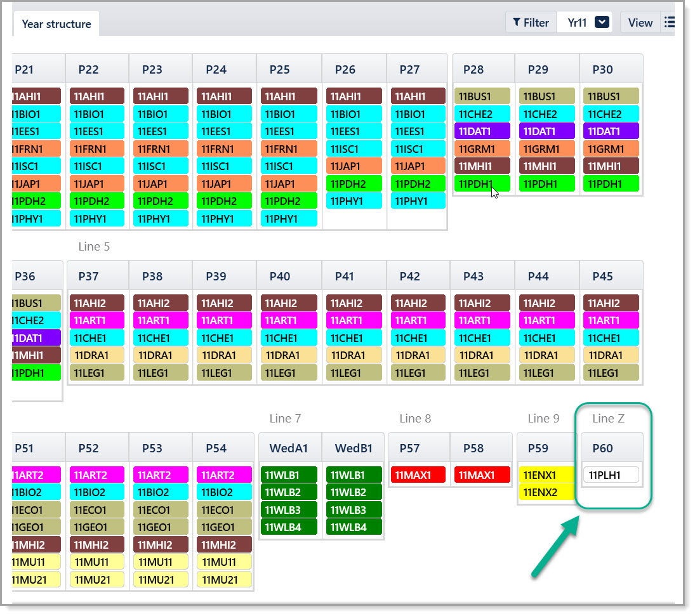The image size is (695, 616).
Task: Click 11LEG1 class in column P44
Action: [x=547, y=373]
